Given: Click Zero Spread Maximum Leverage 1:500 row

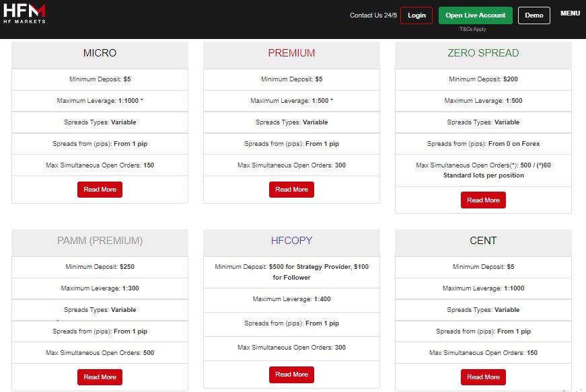Looking at the screenshot, I should [x=483, y=101].
